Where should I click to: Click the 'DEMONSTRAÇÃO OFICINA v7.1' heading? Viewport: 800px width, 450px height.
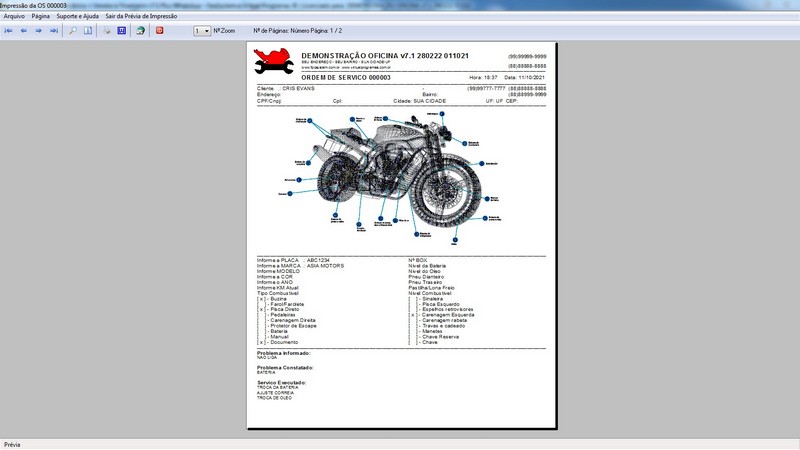tap(385, 56)
